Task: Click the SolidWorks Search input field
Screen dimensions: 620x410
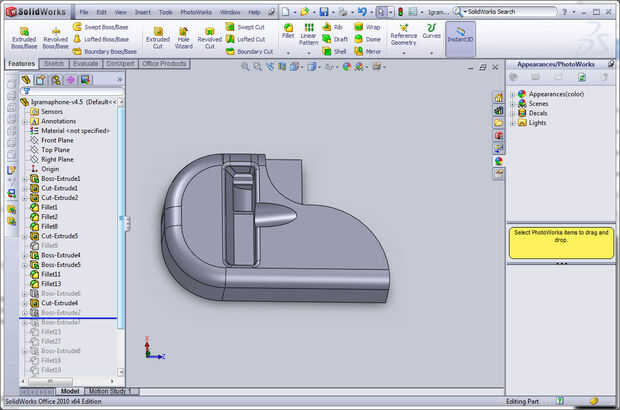Action: (505, 11)
